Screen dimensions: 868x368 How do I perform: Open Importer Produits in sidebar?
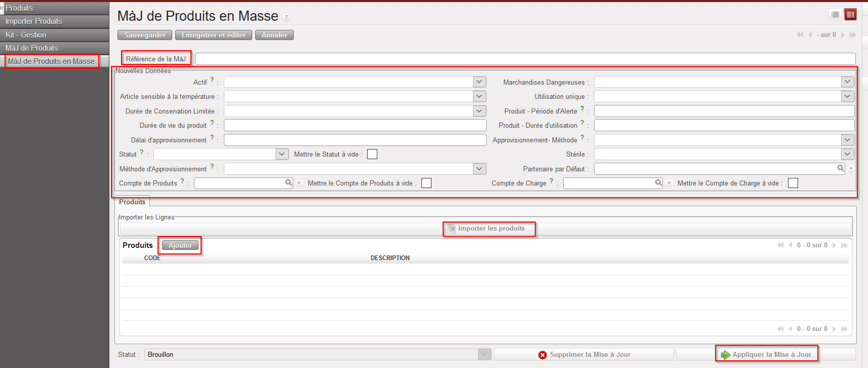pyautogui.click(x=34, y=21)
